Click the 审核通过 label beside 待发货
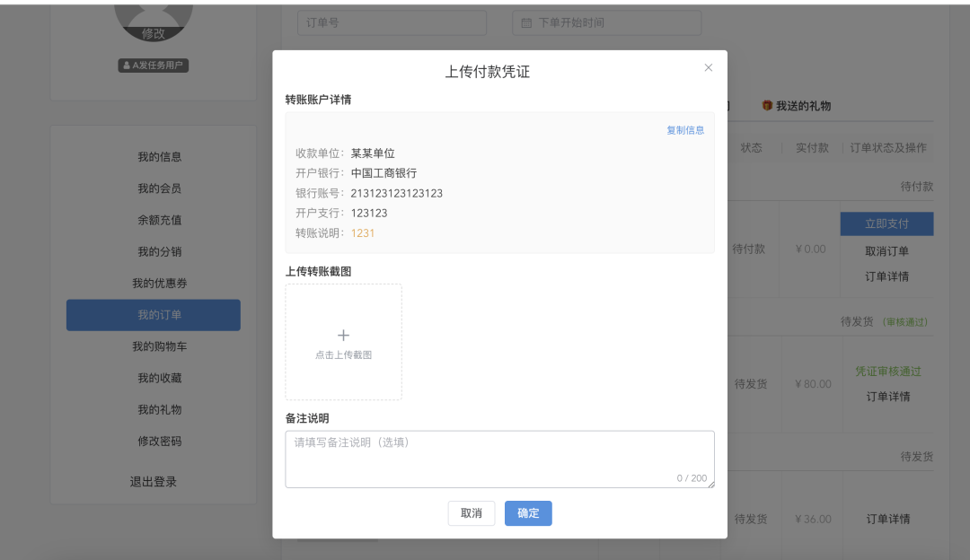The image size is (970, 560). (x=905, y=322)
